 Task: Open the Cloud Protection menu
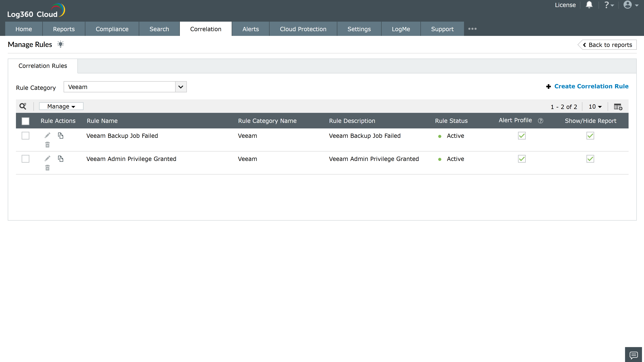[x=303, y=29]
